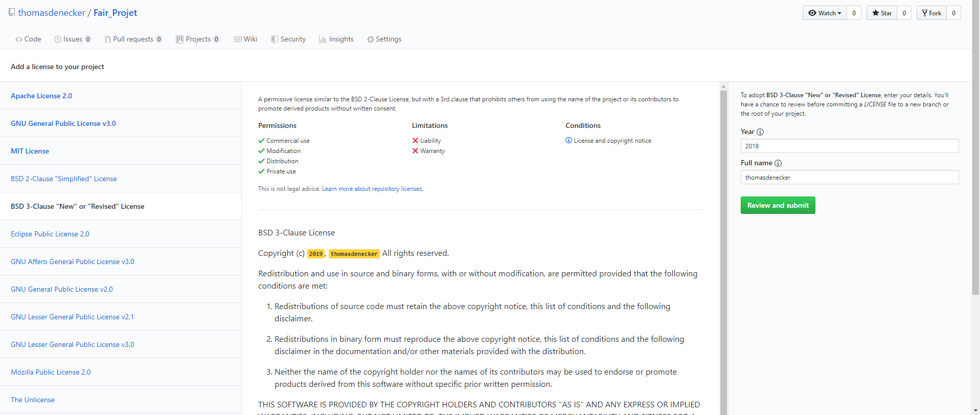This screenshot has width=980, height=415.
Task: Click the Star count number
Action: click(x=904, y=13)
